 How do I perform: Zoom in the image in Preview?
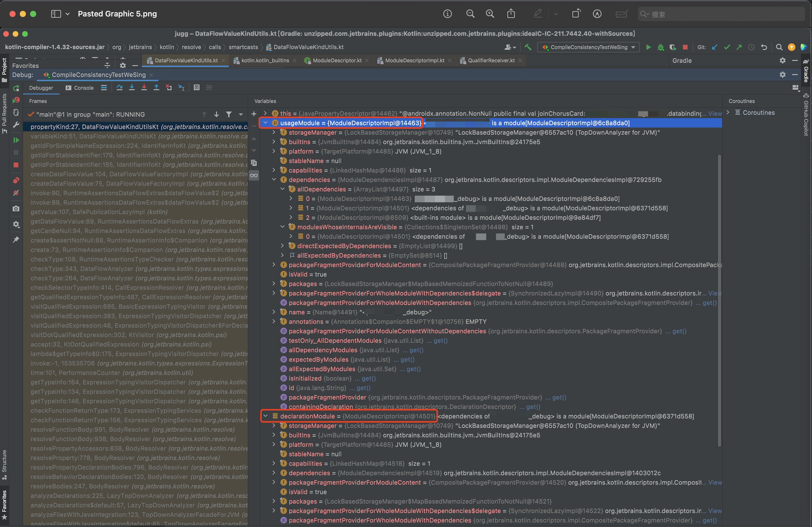[490, 14]
